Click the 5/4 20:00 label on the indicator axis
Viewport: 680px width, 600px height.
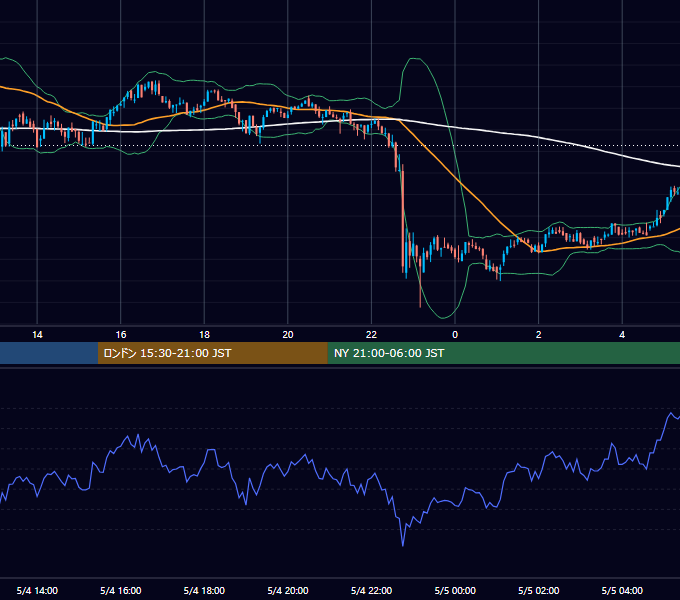[x=288, y=590]
